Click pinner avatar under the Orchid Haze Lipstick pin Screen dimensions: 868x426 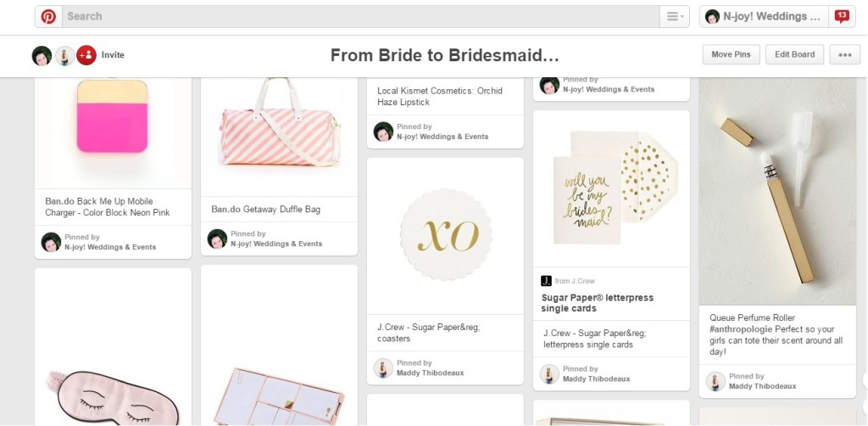(x=383, y=132)
